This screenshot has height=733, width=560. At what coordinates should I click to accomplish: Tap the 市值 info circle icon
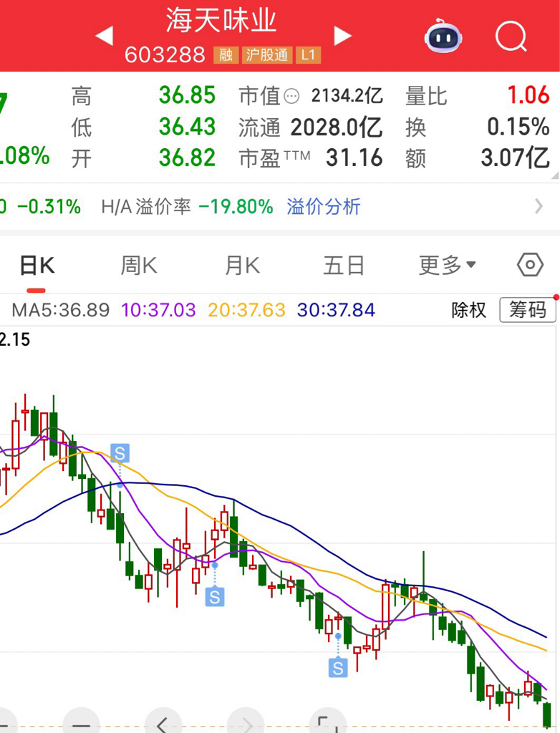[x=291, y=97]
